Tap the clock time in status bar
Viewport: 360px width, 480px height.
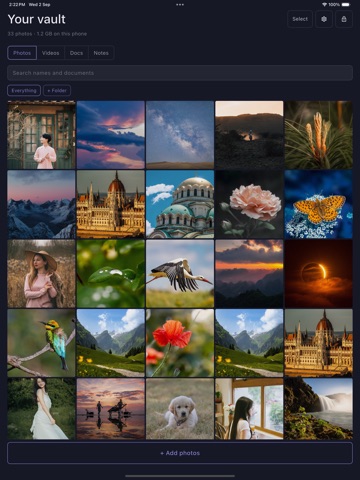click(x=17, y=5)
